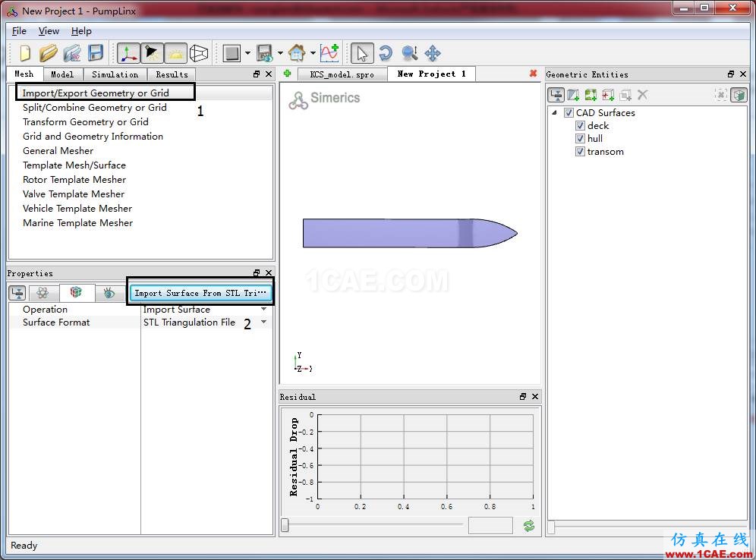756x560 pixels.
Task: Select Transform Geometry or Grid
Action: coord(85,122)
